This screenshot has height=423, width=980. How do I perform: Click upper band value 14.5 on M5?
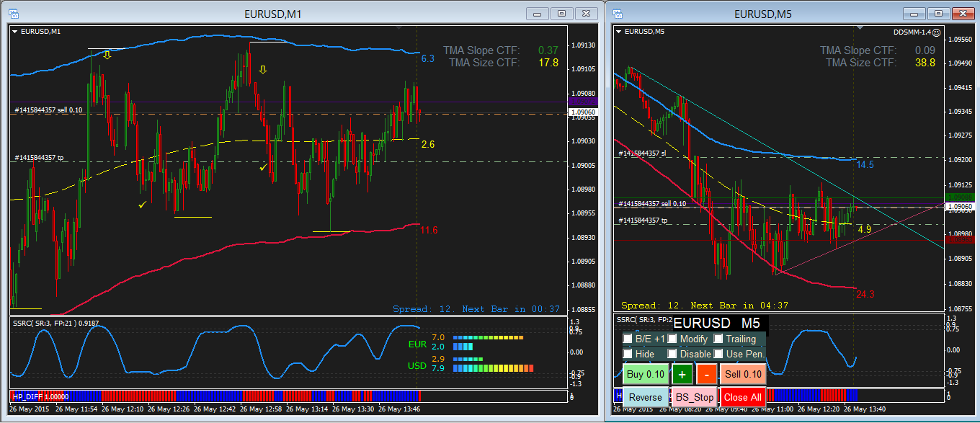pyautogui.click(x=865, y=164)
